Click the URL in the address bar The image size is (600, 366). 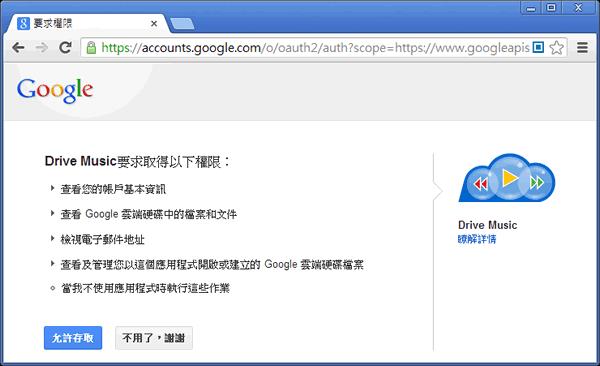coord(315,48)
